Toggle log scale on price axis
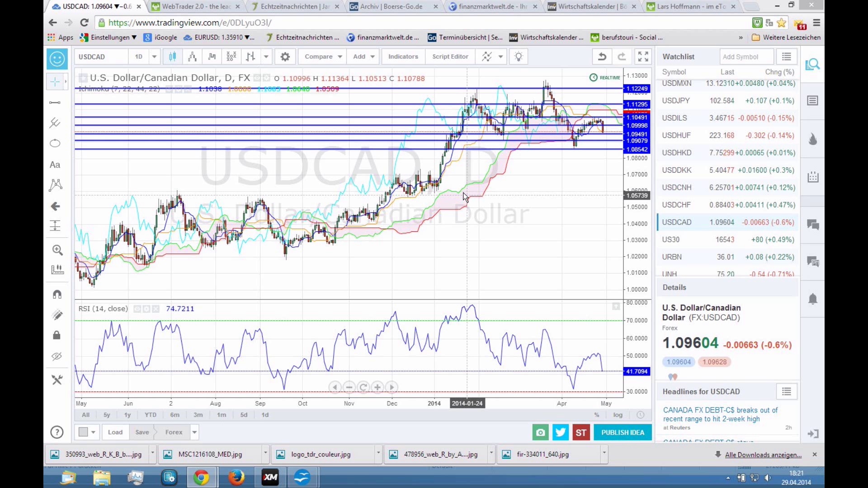868x488 pixels. 618,415
